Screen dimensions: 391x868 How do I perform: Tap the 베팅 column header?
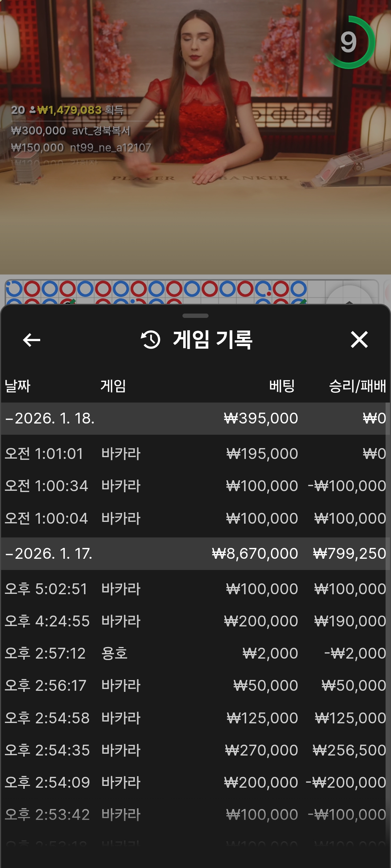pos(282,386)
